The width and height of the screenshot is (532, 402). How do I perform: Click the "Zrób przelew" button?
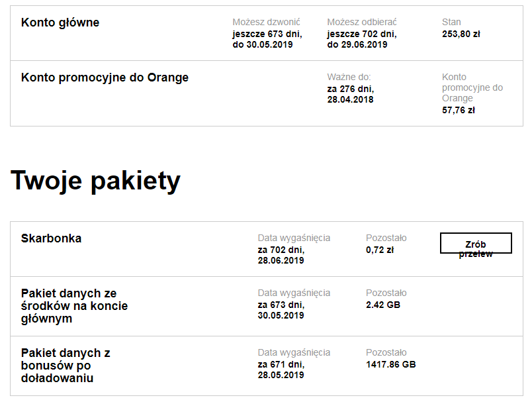click(476, 243)
